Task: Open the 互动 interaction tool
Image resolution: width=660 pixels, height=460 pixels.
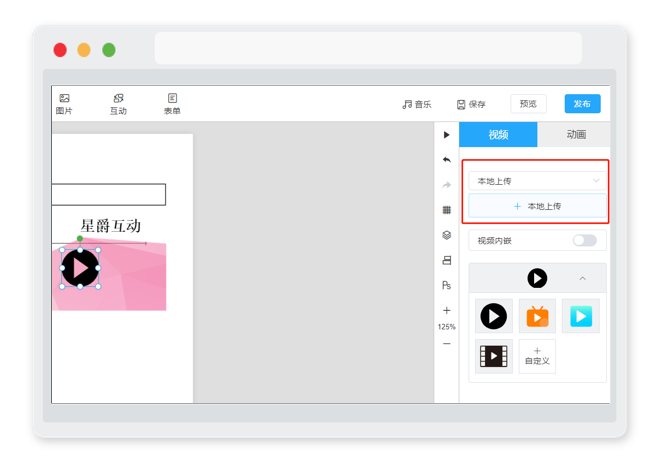Action: coord(118,104)
